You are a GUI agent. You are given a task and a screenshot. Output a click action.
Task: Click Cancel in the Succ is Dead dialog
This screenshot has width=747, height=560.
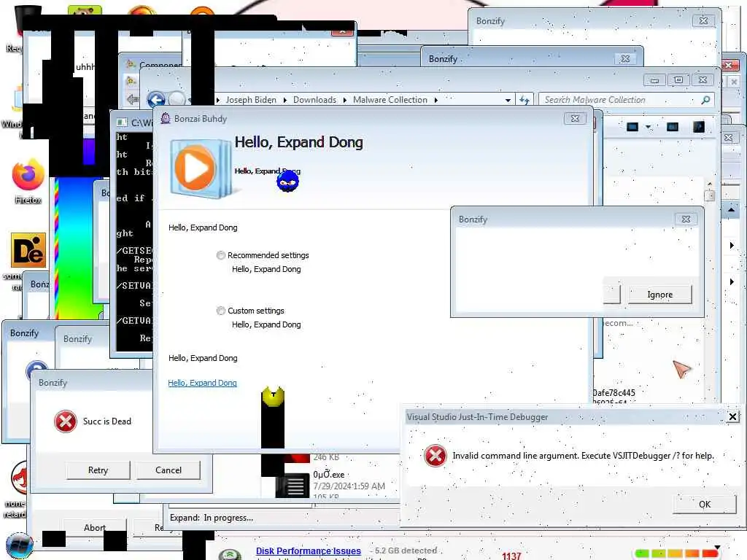(x=169, y=470)
